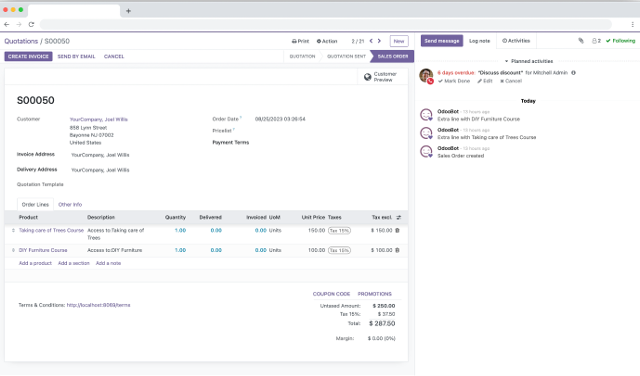Screen dimensions: 640x376
Task: Collapse the Planned activities section
Action: [529, 61]
